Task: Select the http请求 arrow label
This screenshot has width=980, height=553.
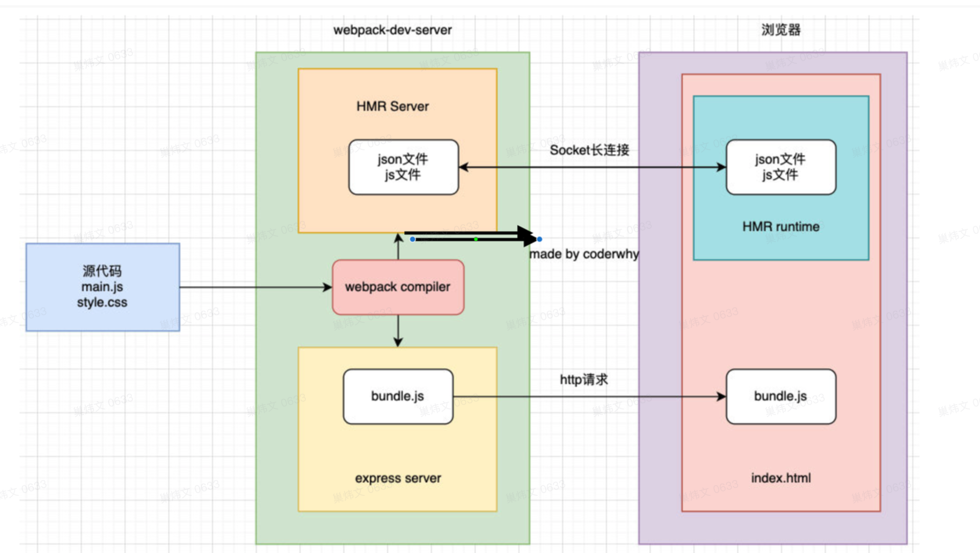Action: 583,379
